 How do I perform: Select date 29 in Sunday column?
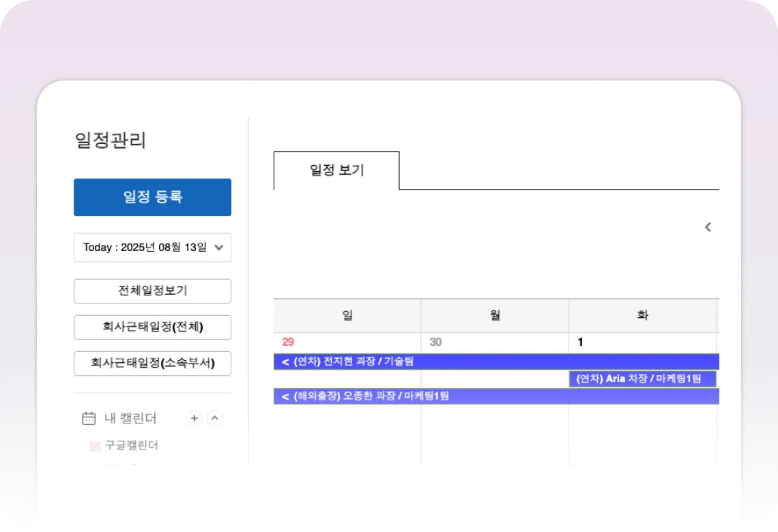coord(288,342)
